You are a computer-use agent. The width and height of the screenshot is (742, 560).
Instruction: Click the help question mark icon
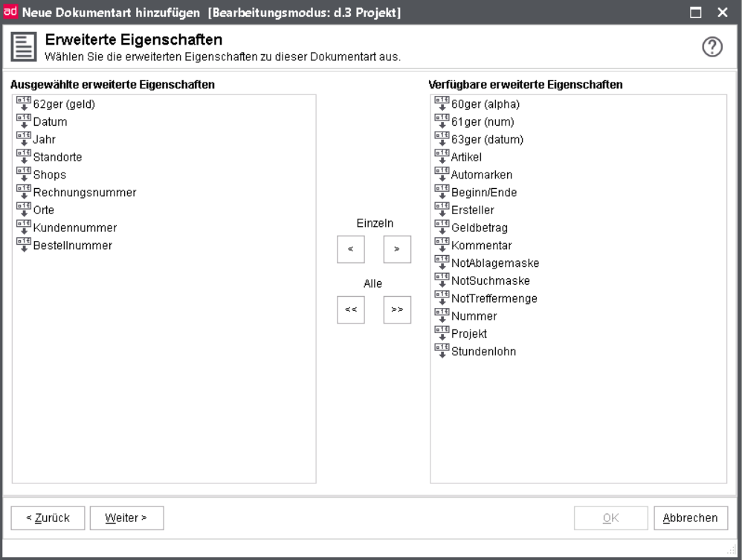[712, 47]
